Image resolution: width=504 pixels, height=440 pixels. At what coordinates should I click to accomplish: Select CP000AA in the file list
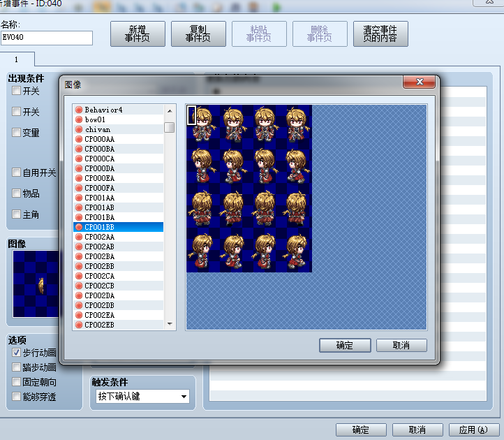tap(118, 139)
